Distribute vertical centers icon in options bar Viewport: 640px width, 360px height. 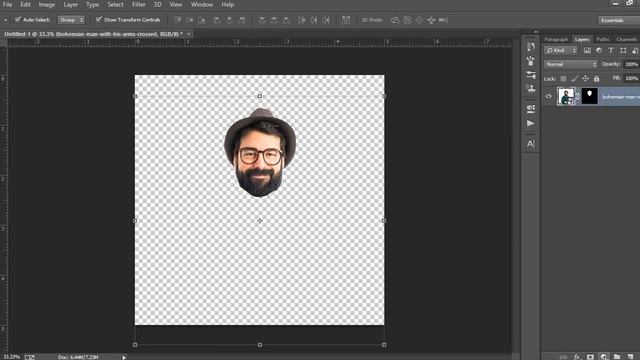click(x=274, y=20)
